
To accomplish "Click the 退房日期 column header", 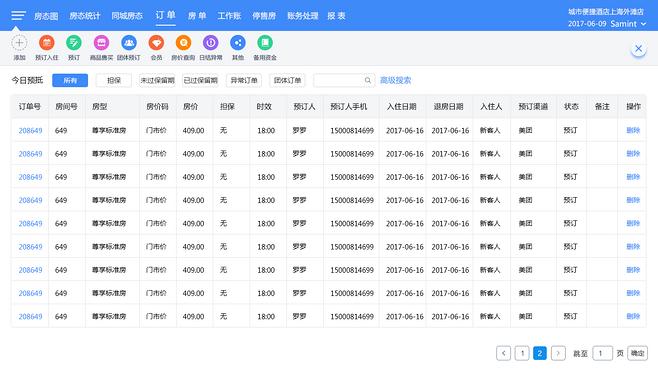I will [x=448, y=107].
